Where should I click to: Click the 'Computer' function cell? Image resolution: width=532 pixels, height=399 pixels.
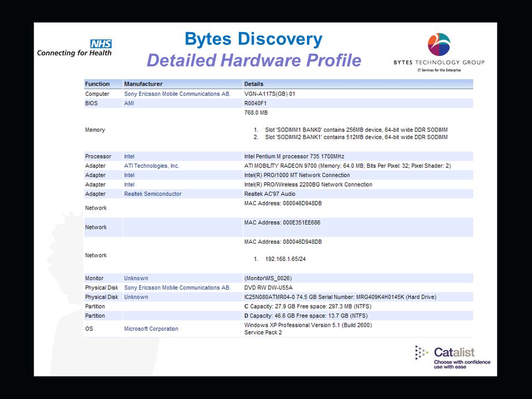[x=97, y=94]
